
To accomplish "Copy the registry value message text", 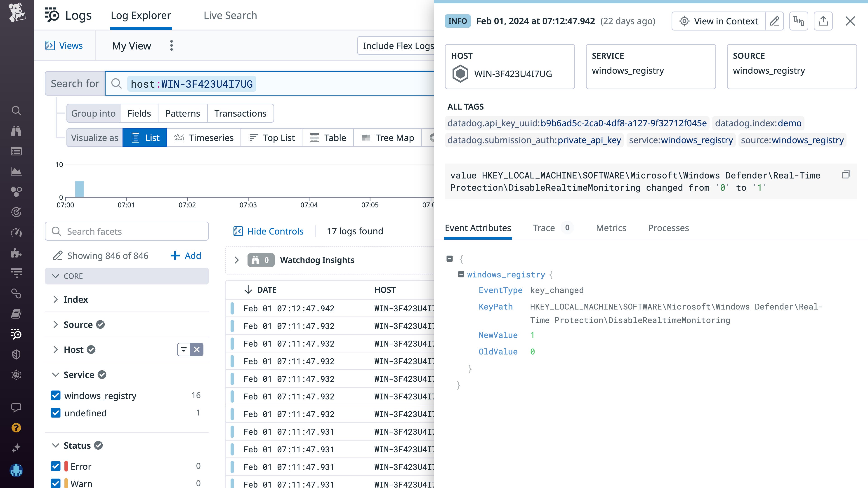I will point(846,175).
